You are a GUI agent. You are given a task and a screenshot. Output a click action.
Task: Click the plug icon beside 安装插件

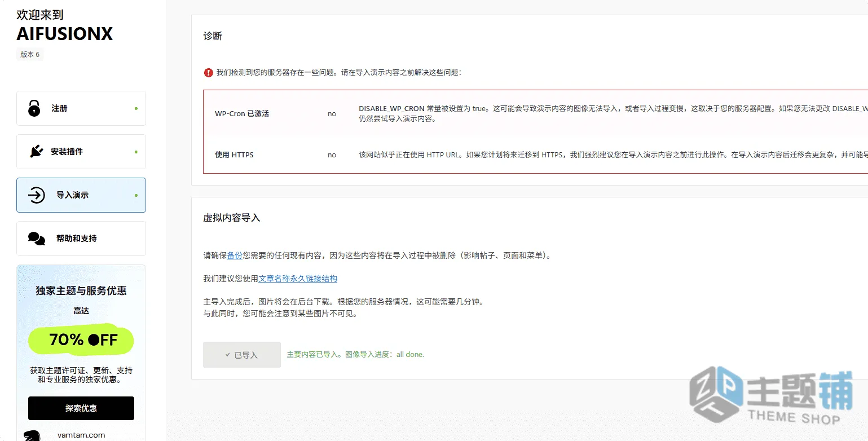coord(36,152)
